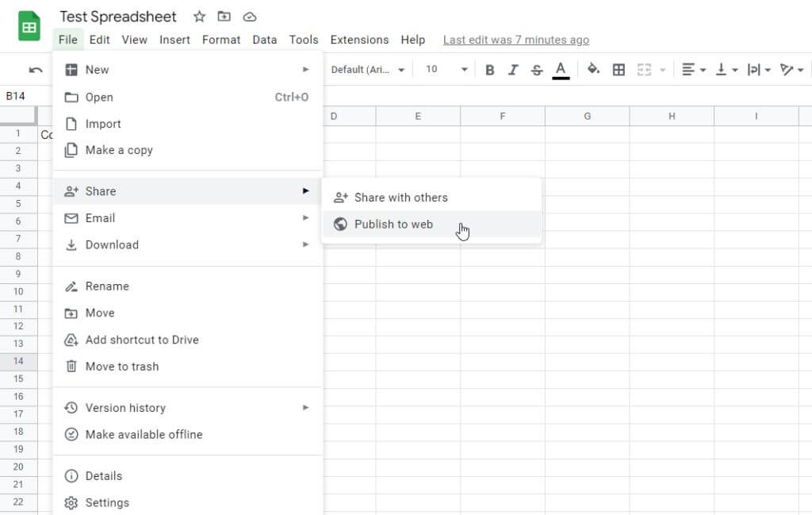Open the fill color paint bucket
Image resolution: width=812 pixels, height=515 pixels.
[x=593, y=69]
